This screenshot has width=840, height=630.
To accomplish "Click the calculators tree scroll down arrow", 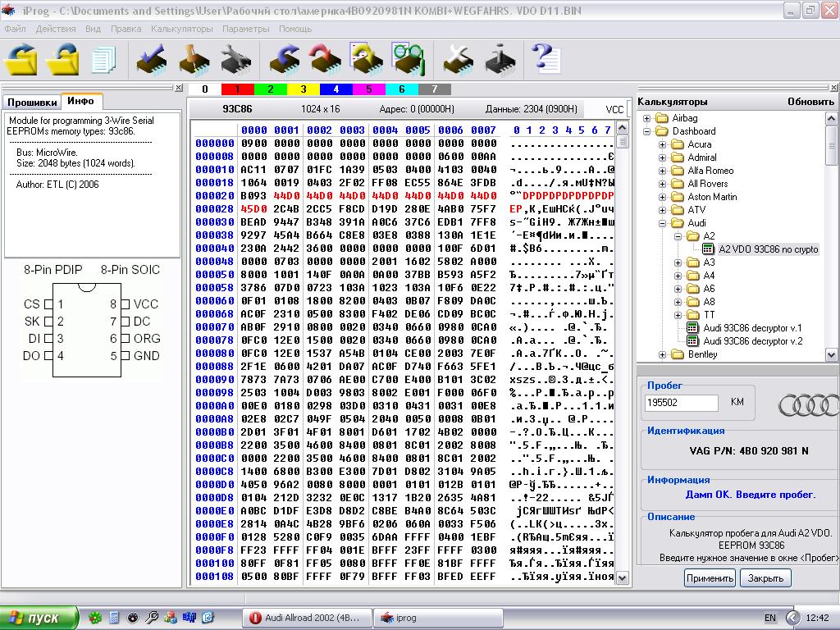I will [x=831, y=354].
